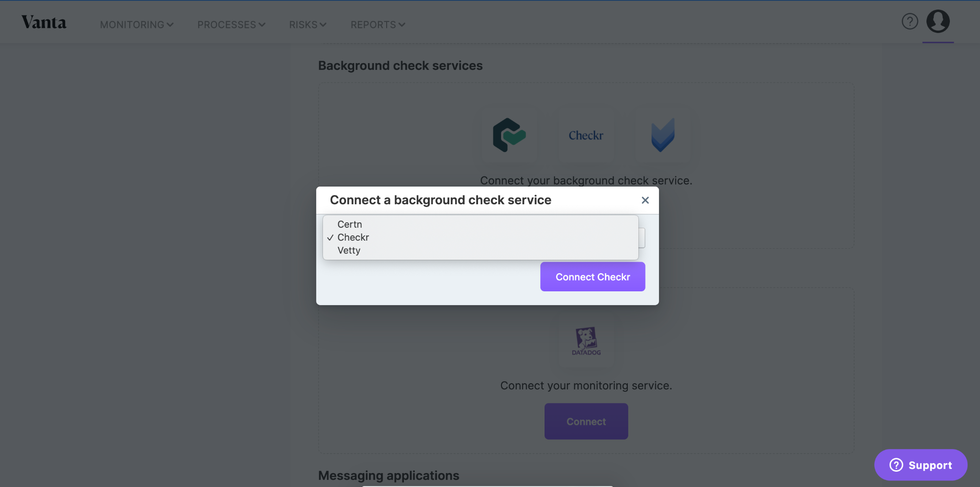Open the Support chat button
980x487 pixels.
(921, 465)
